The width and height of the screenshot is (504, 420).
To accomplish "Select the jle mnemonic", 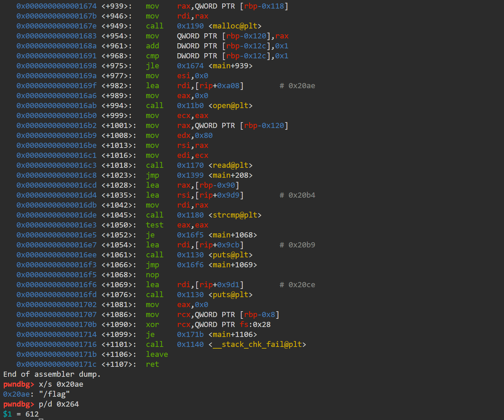I will [x=152, y=66].
